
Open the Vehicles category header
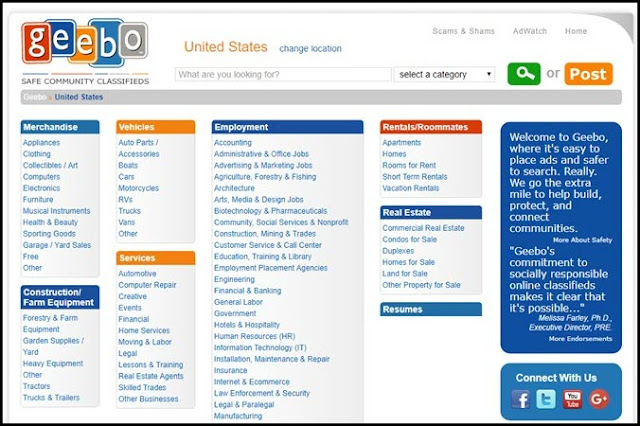coord(156,127)
